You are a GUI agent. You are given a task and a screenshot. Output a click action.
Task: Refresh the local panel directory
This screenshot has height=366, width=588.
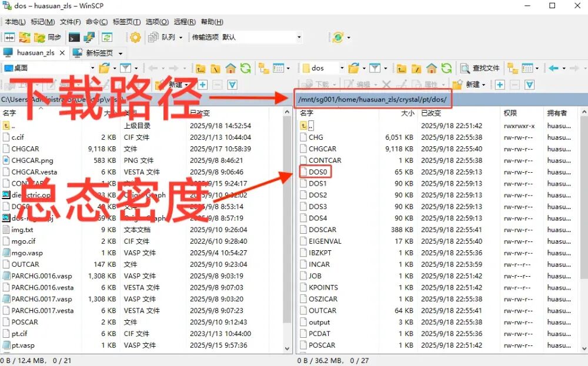[245, 68]
